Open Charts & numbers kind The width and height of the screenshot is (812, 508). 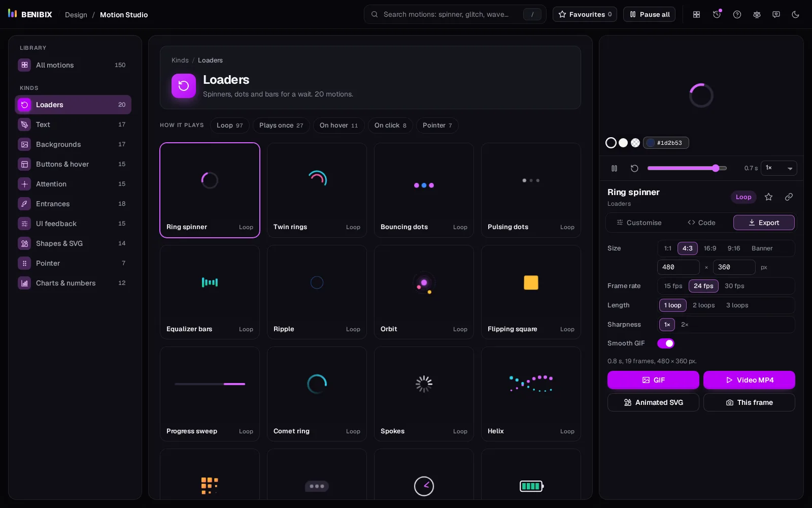click(73, 283)
